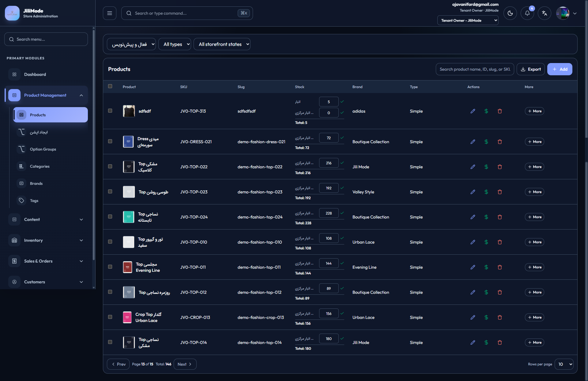Click the Tags label icon
This screenshot has height=381, width=588.
[x=21, y=200]
